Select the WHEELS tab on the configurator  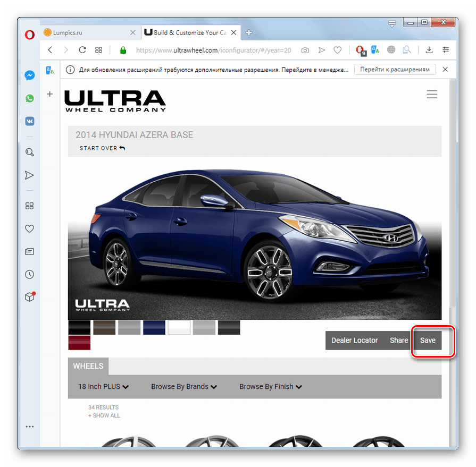click(88, 366)
